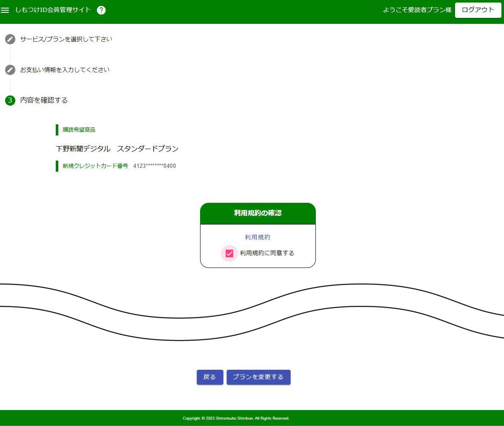Open the hamburger navigation menu
This screenshot has width=504, height=426.
click(5, 10)
